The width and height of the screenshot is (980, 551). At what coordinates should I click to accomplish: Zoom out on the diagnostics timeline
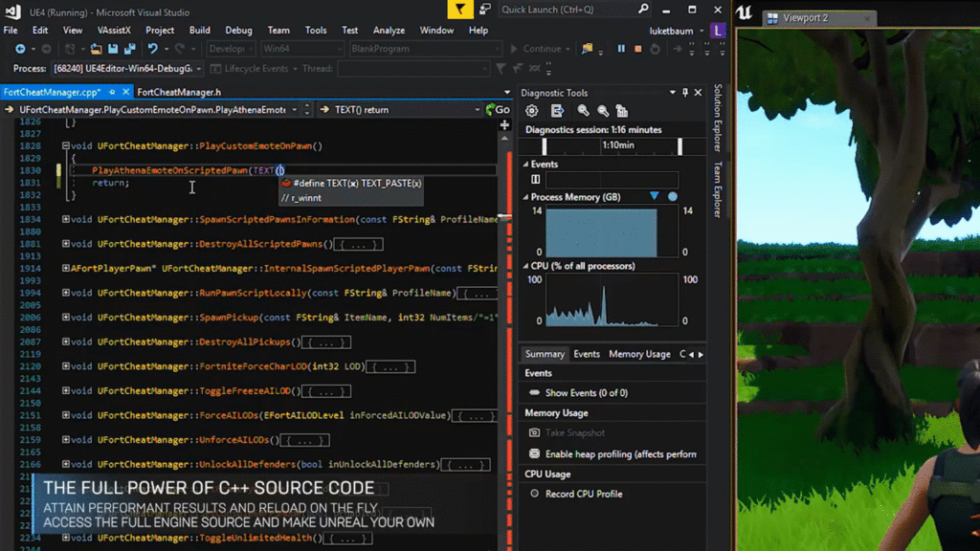tap(603, 111)
